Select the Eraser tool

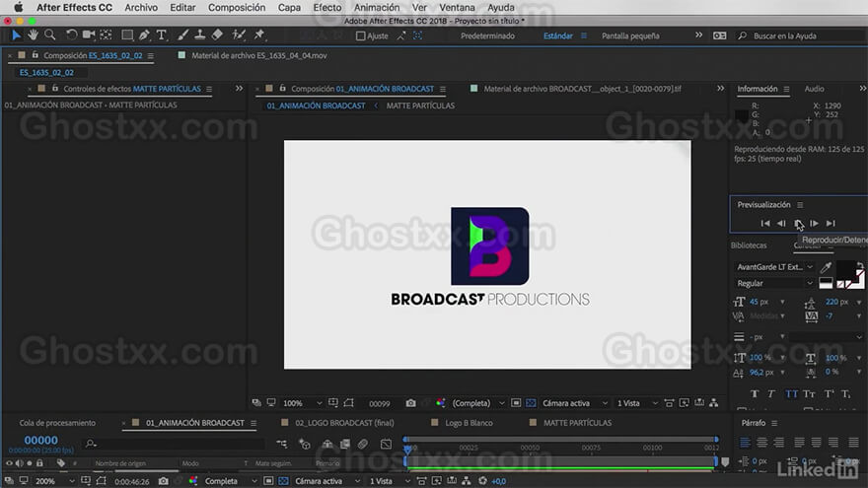point(217,35)
